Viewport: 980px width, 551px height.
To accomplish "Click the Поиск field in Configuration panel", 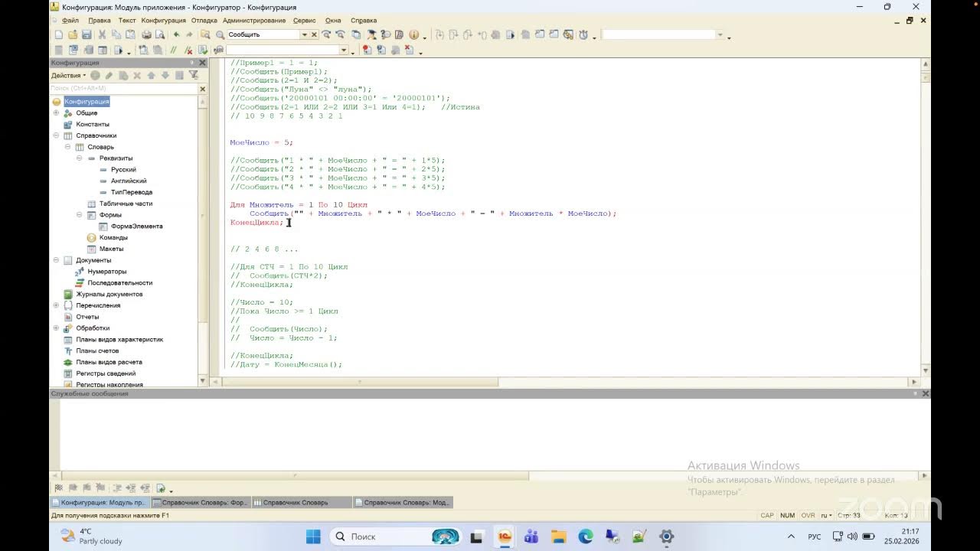I will point(124,89).
